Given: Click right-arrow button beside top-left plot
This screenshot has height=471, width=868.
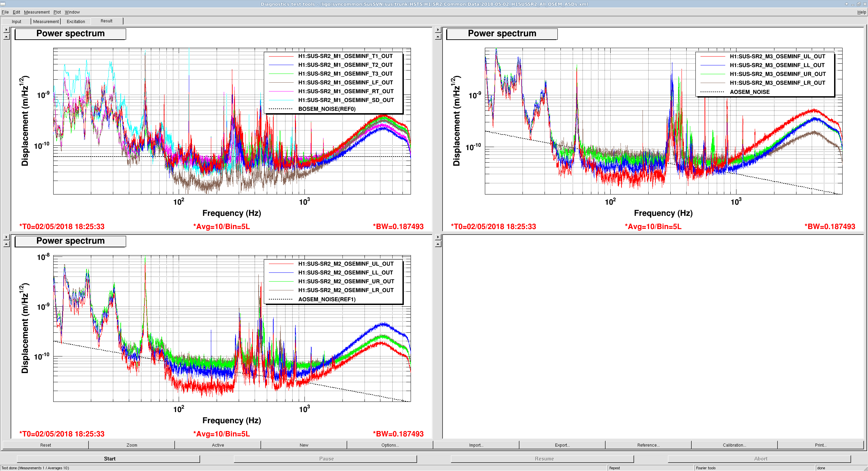Looking at the screenshot, I should pos(6,30).
